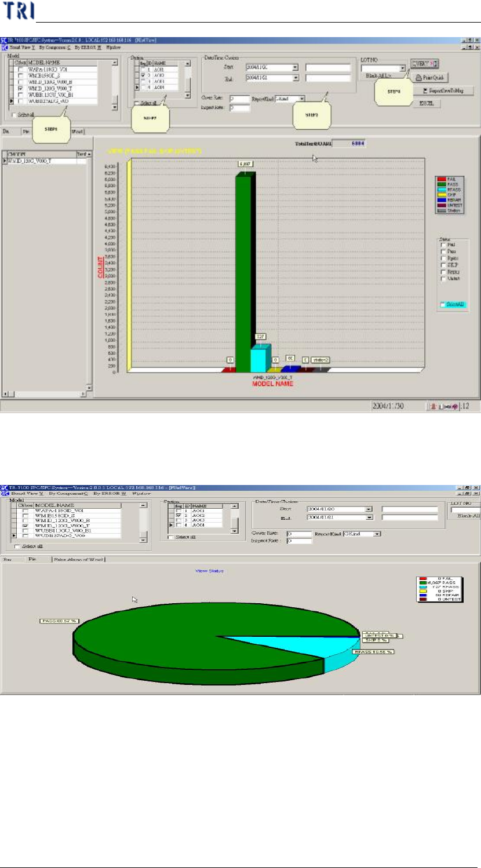Click red FAIL swatch in bar chart legend
The image size is (481, 868).
point(441,180)
